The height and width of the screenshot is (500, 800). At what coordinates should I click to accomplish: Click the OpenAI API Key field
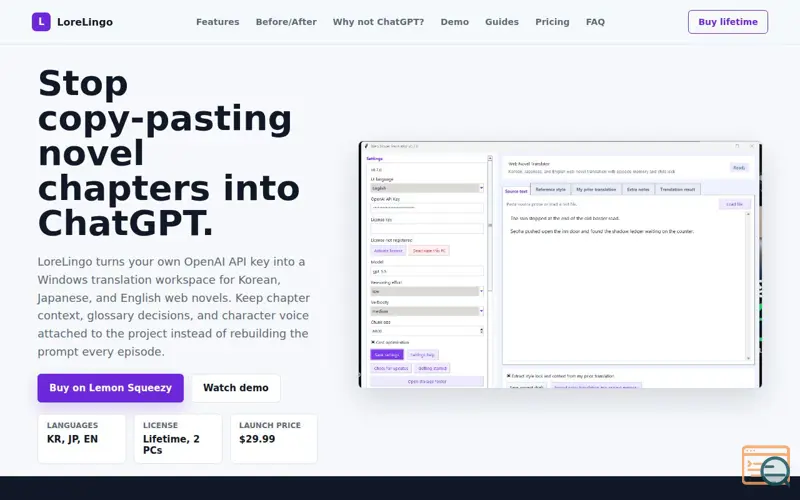click(427, 208)
